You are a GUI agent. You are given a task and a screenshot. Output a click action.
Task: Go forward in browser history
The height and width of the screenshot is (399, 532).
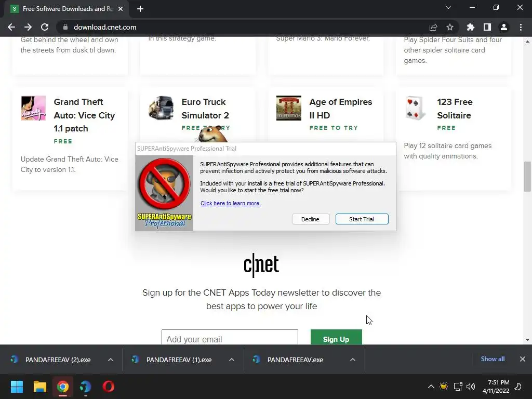coord(28,27)
